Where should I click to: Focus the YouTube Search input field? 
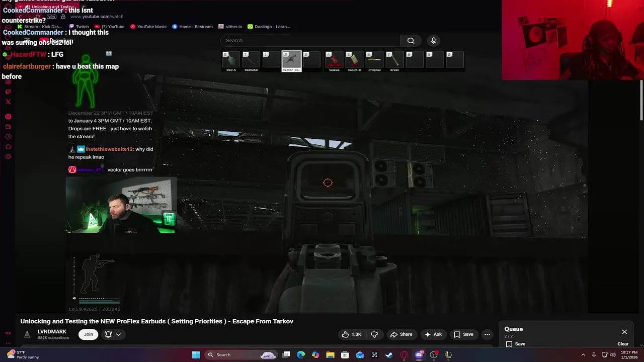pyautogui.click(x=310, y=41)
